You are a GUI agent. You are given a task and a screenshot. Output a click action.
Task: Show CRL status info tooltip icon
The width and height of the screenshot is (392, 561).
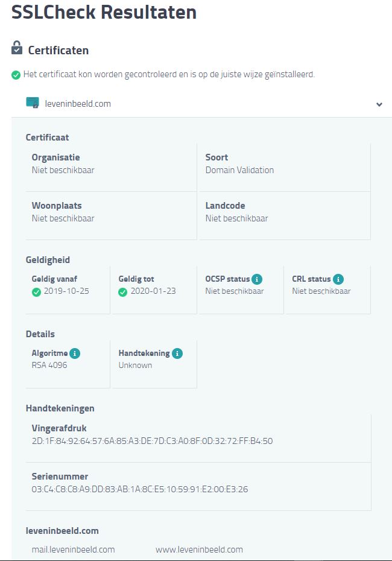point(338,279)
